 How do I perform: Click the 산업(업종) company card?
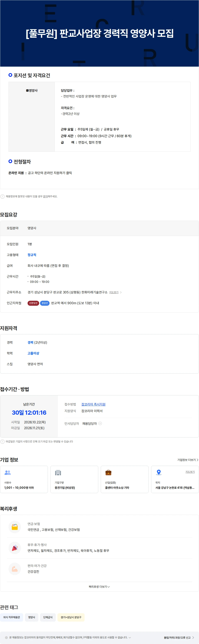(x=125, y=479)
